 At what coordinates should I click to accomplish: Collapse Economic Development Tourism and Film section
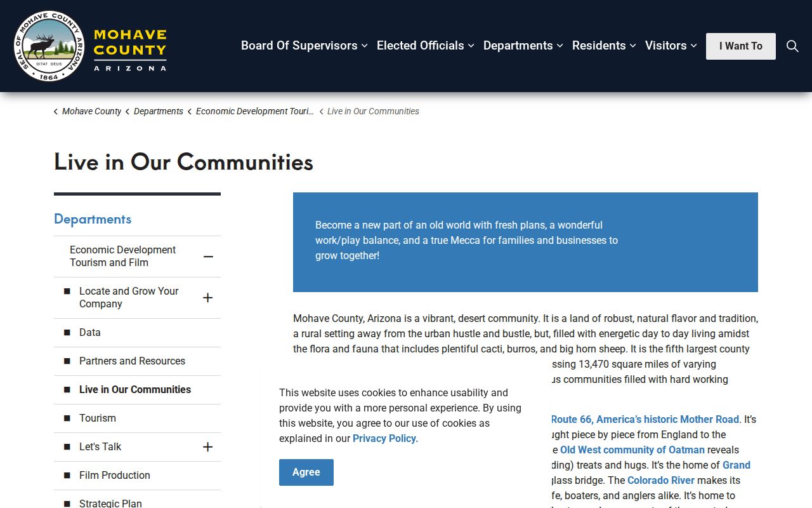pos(208,257)
